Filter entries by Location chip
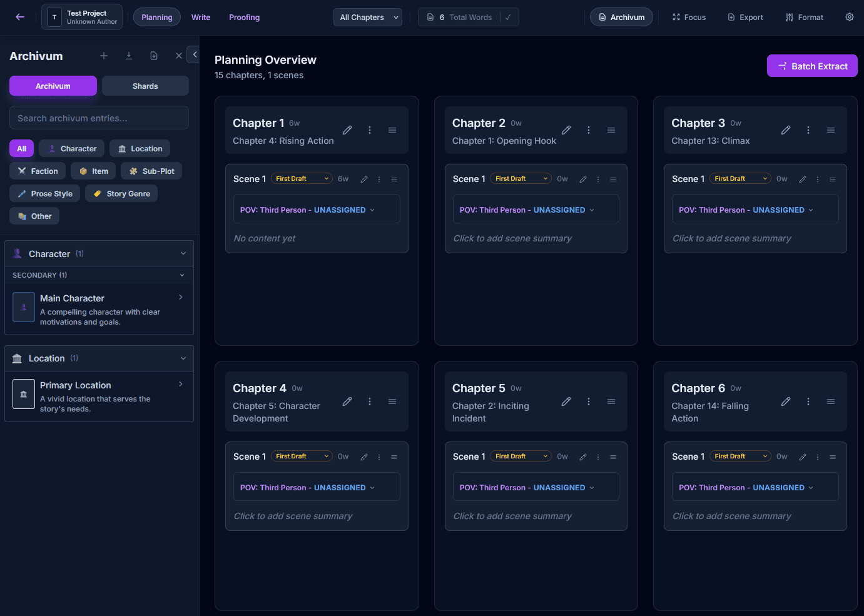Image resolution: width=864 pixels, height=616 pixels. (x=140, y=148)
